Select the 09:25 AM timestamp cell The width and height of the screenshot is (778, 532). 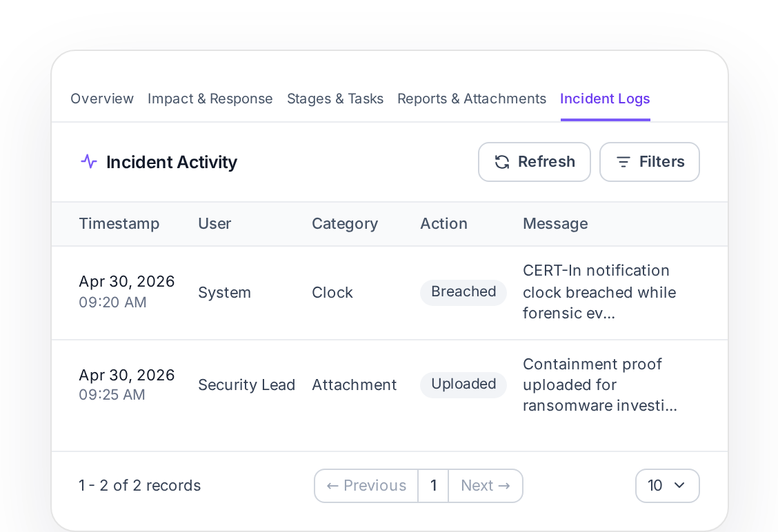pos(126,385)
